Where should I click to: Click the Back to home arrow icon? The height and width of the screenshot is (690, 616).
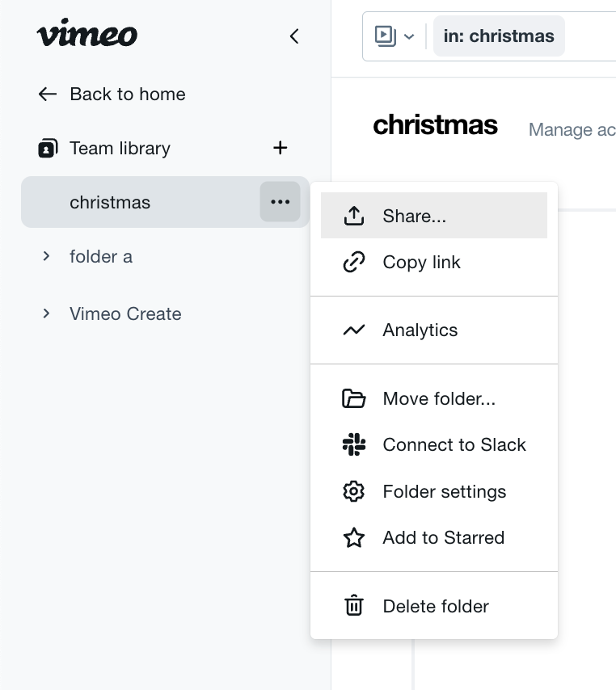[47, 94]
